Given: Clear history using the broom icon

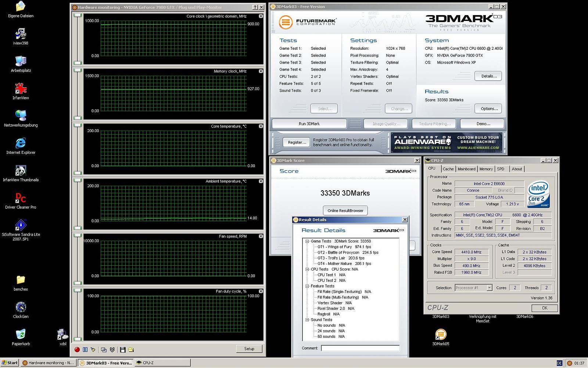Looking at the screenshot, I should click(x=93, y=350).
